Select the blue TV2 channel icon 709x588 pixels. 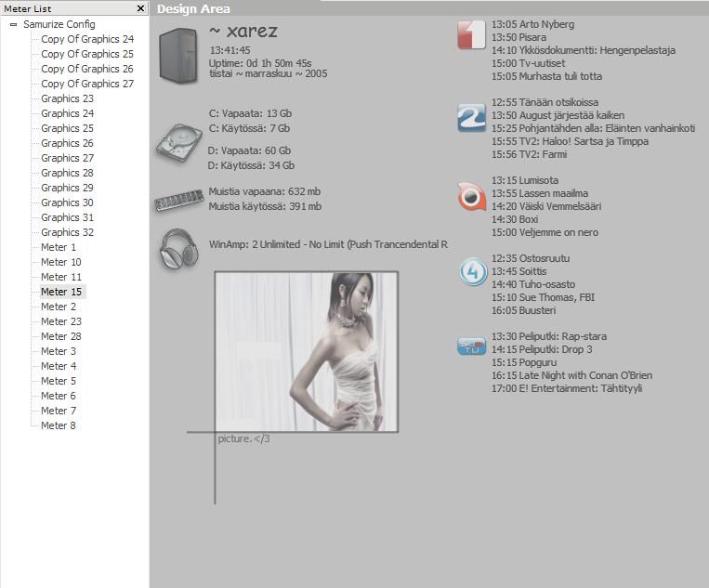[472, 118]
